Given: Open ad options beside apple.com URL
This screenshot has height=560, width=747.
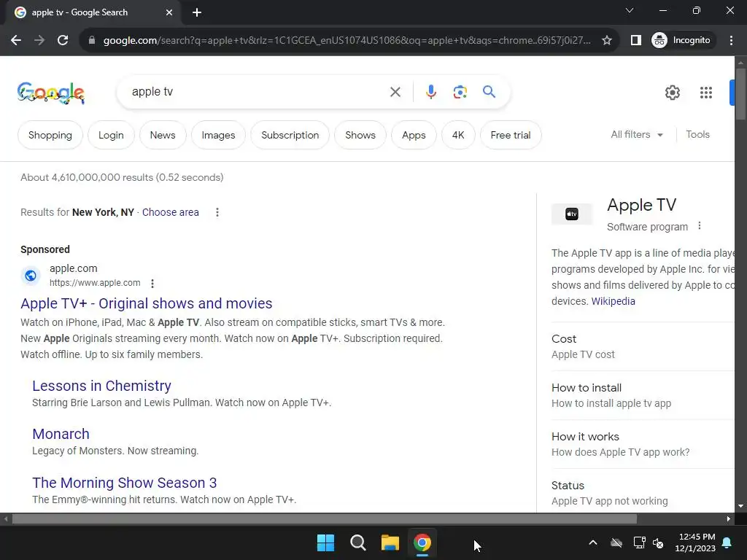Looking at the screenshot, I should click(152, 284).
